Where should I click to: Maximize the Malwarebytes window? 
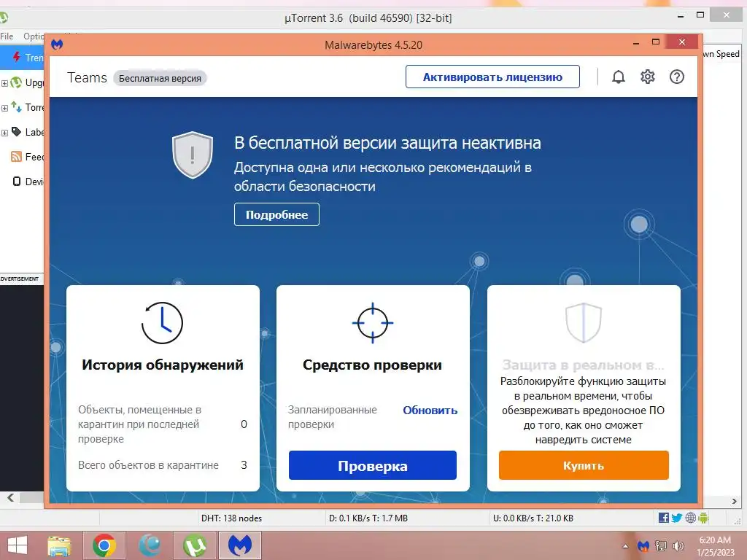(656, 42)
